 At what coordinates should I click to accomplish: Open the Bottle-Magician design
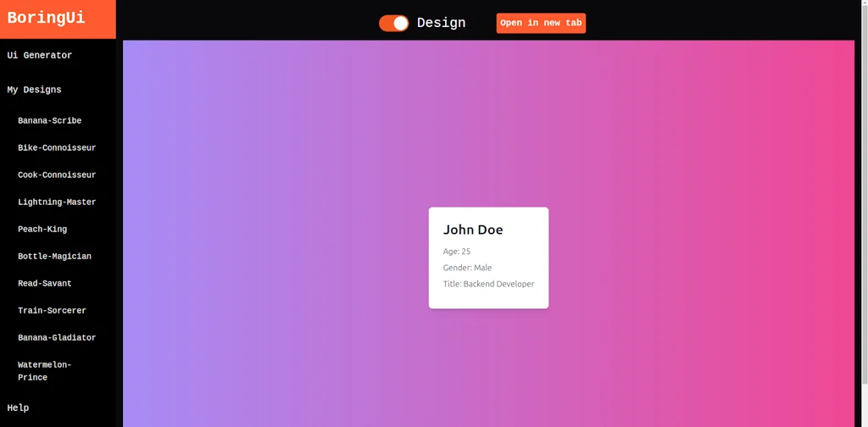(x=54, y=257)
